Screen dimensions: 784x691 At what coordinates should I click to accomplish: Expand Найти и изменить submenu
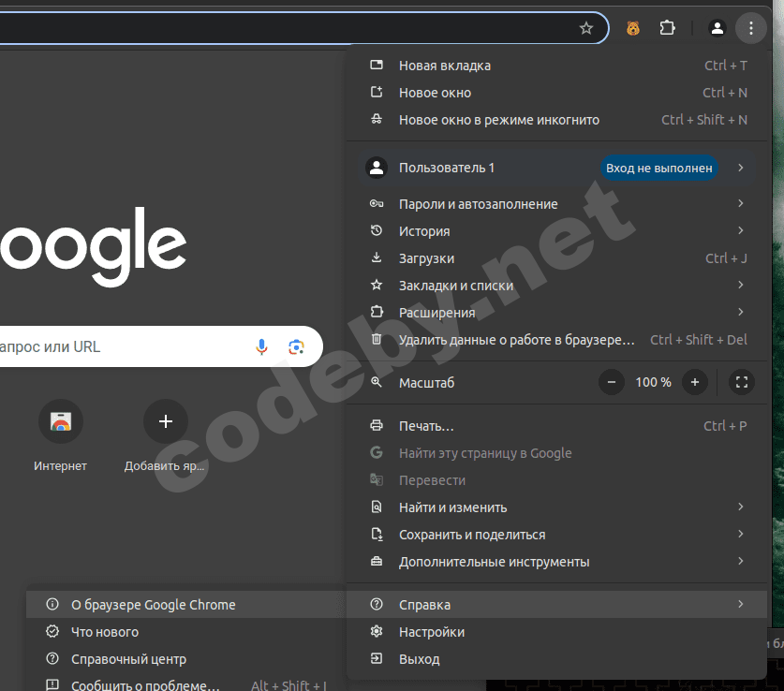tap(557, 507)
